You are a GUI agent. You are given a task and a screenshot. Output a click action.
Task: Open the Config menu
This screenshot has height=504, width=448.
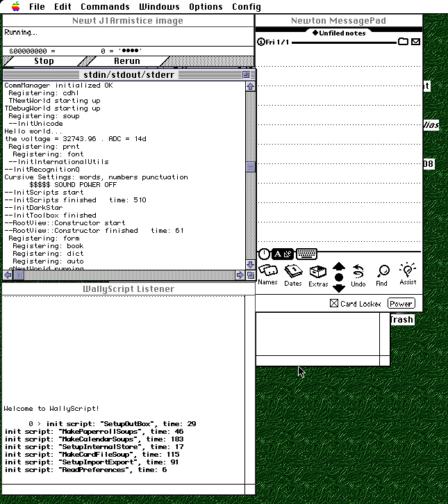point(247,7)
